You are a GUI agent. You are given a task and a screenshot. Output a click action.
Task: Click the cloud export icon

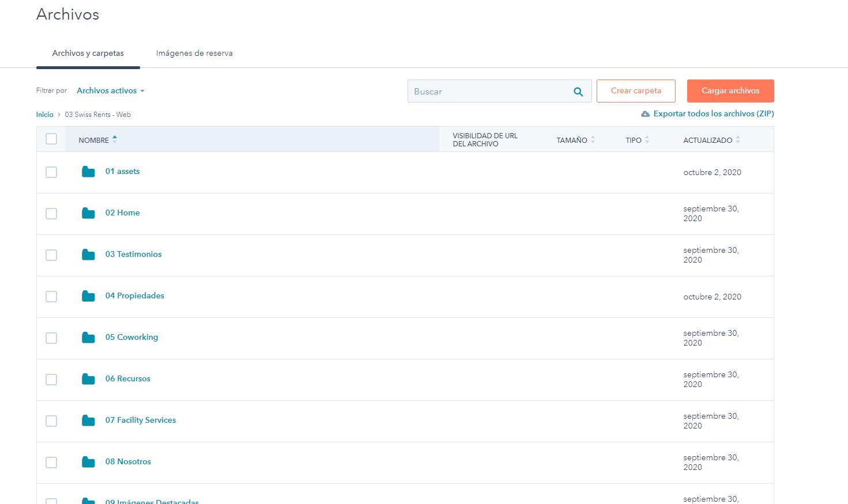(645, 114)
